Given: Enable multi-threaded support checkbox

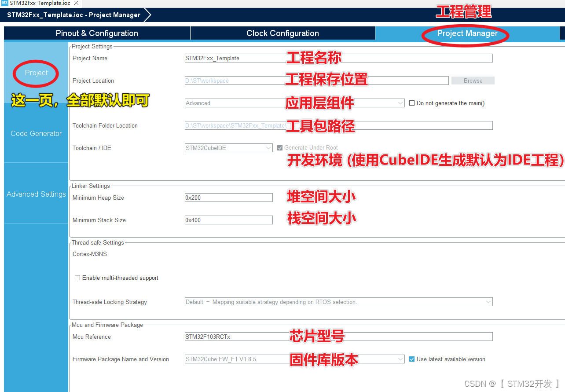Looking at the screenshot, I should (x=77, y=278).
